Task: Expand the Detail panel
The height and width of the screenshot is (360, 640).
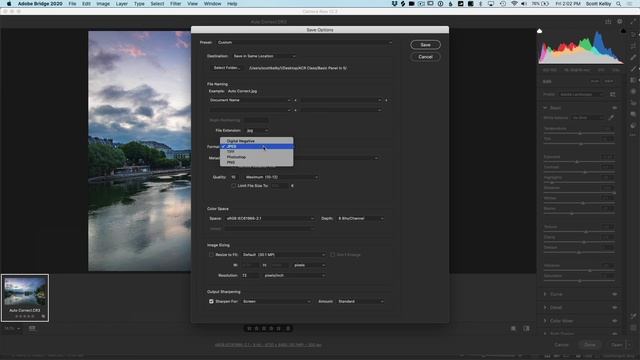Action: coord(545,307)
